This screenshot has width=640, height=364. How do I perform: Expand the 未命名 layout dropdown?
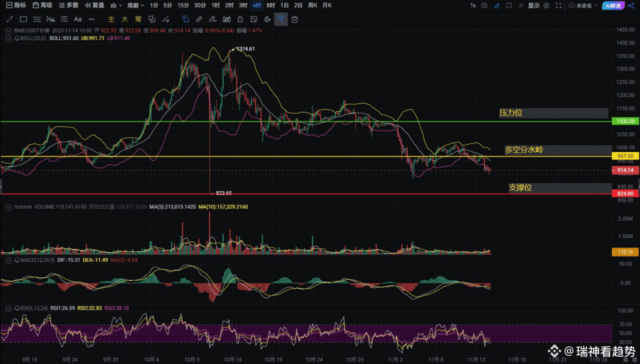click(x=583, y=5)
